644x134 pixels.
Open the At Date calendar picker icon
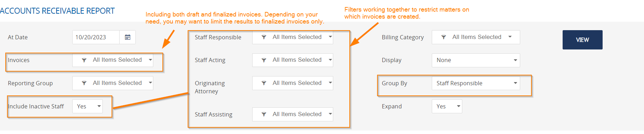[128, 37]
